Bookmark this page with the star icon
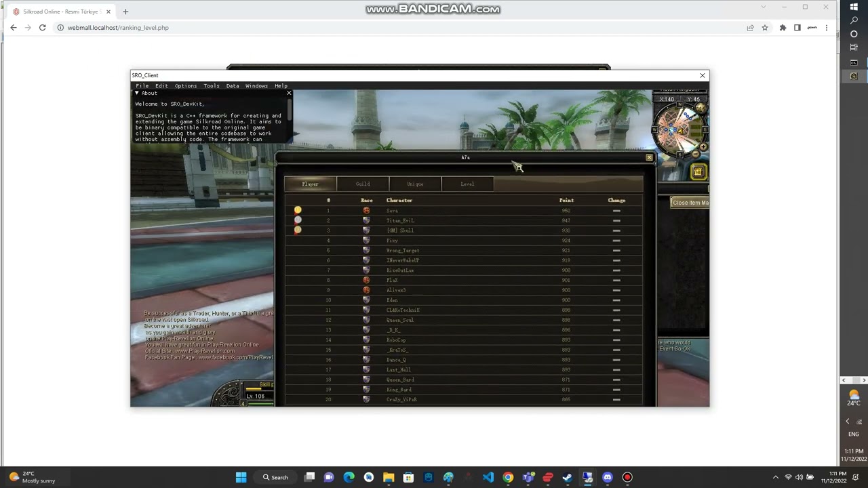Screen dimensions: 868x488 click(x=765, y=28)
